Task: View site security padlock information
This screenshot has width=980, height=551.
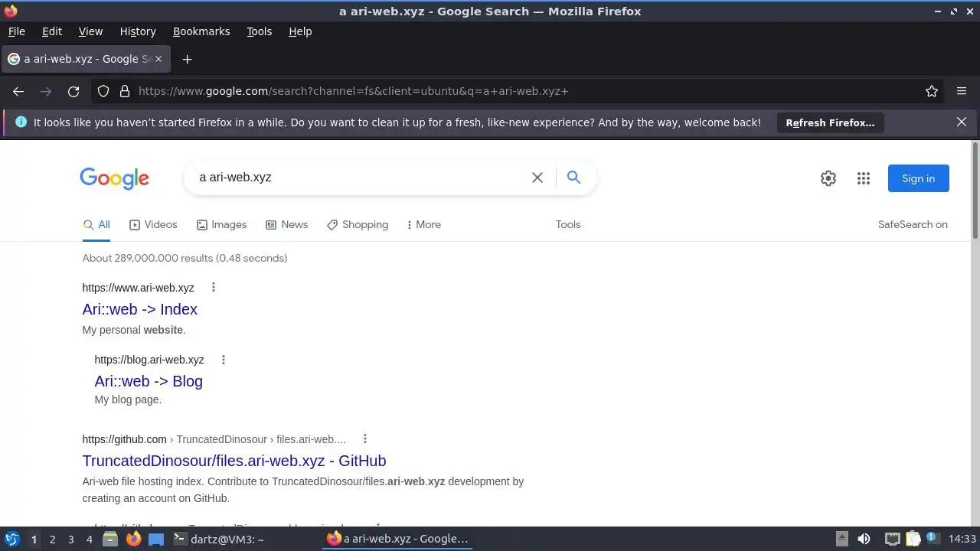Action: tap(125, 91)
